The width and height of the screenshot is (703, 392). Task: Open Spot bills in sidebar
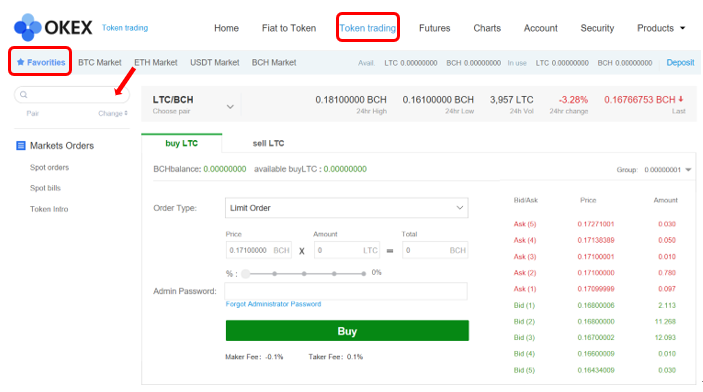point(45,188)
